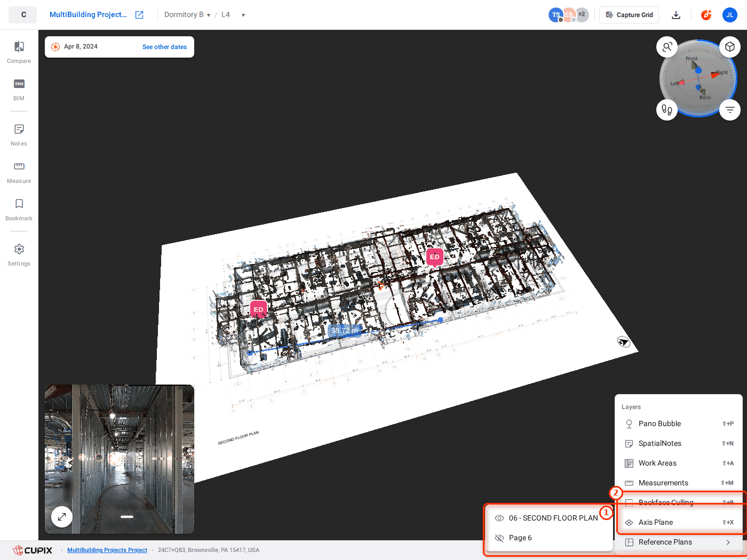Expand Reference Plans submenu
747x560 pixels.
coord(679,542)
